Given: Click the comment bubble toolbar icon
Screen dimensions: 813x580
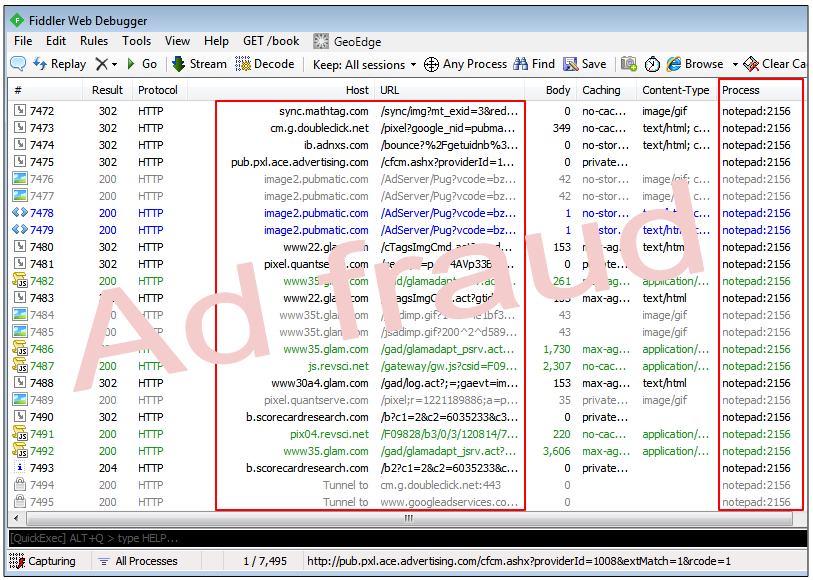Looking at the screenshot, I should tap(18, 64).
